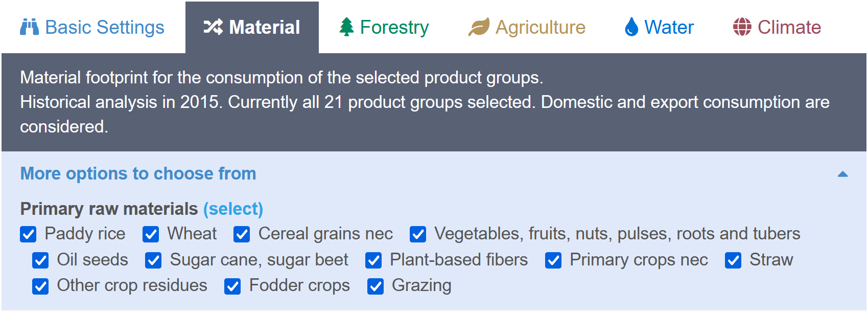Open the Forestry tab
The image size is (868, 312).
(x=384, y=27)
